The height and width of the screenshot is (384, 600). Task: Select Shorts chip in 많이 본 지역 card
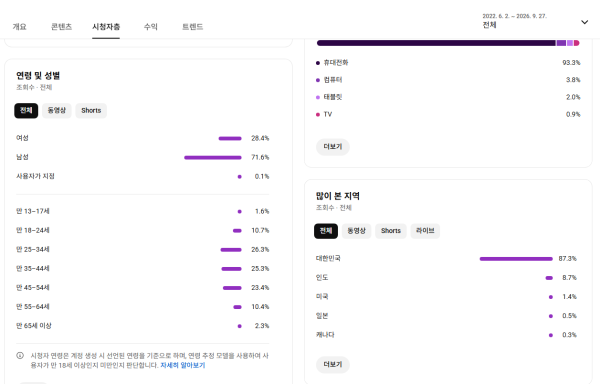pyautogui.click(x=391, y=231)
